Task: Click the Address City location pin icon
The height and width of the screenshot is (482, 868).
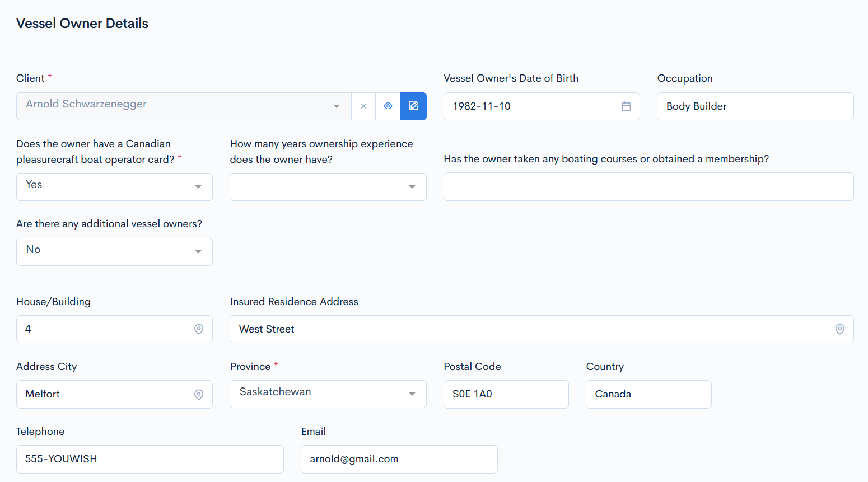Action: [x=199, y=394]
